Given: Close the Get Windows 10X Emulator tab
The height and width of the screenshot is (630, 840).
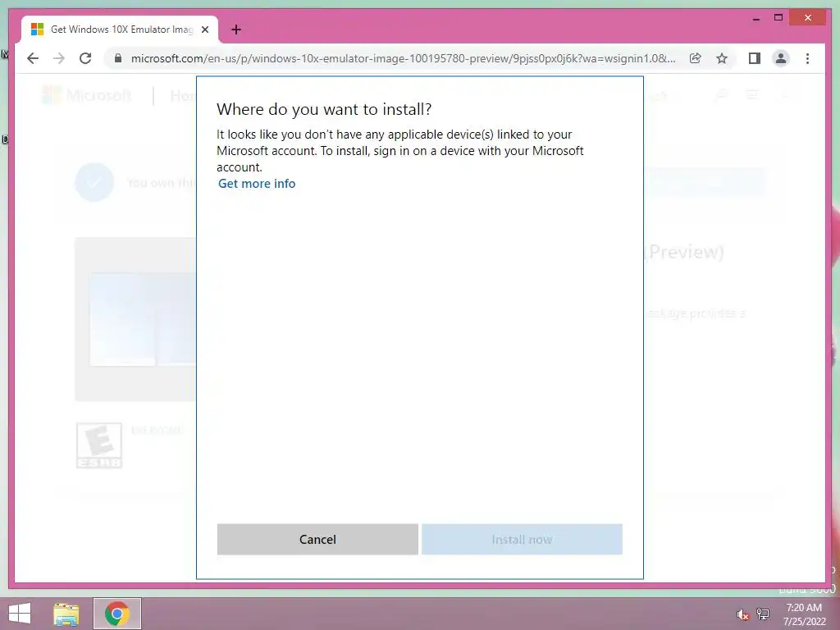Looking at the screenshot, I should (x=204, y=30).
